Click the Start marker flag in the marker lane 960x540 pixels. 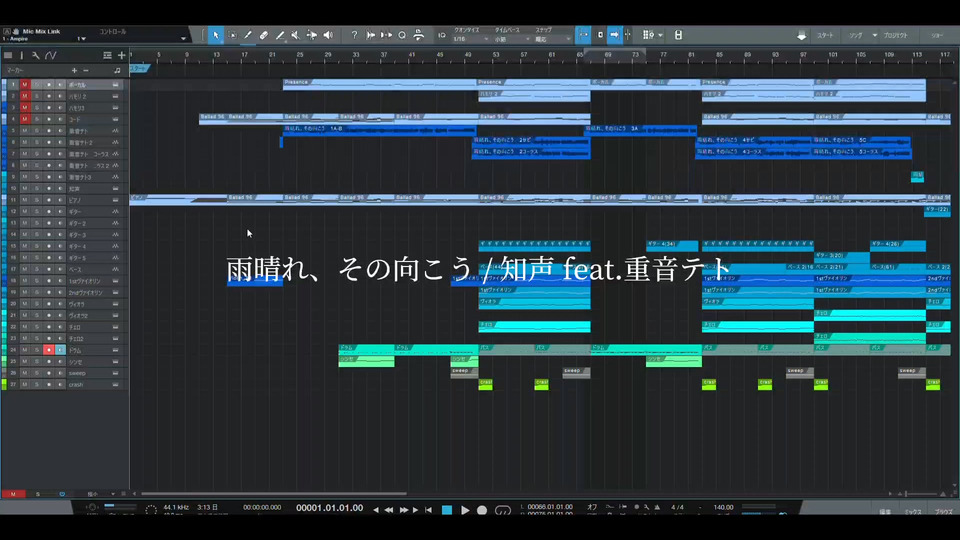click(x=140, y=69)
